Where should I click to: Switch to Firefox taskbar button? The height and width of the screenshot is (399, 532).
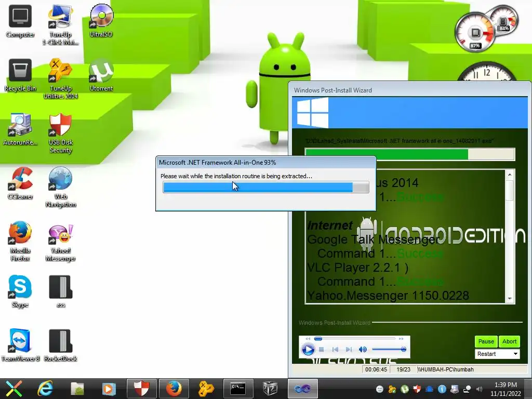click(x=174, y=389)
